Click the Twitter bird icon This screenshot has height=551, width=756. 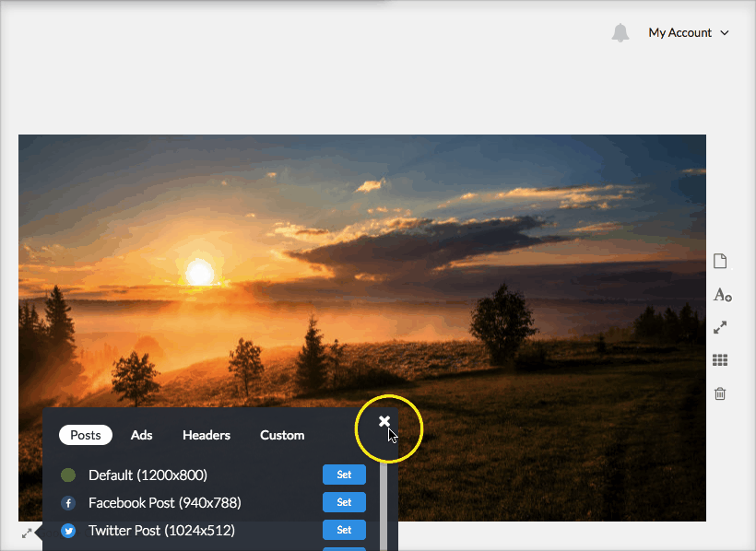tap(68, 531)
